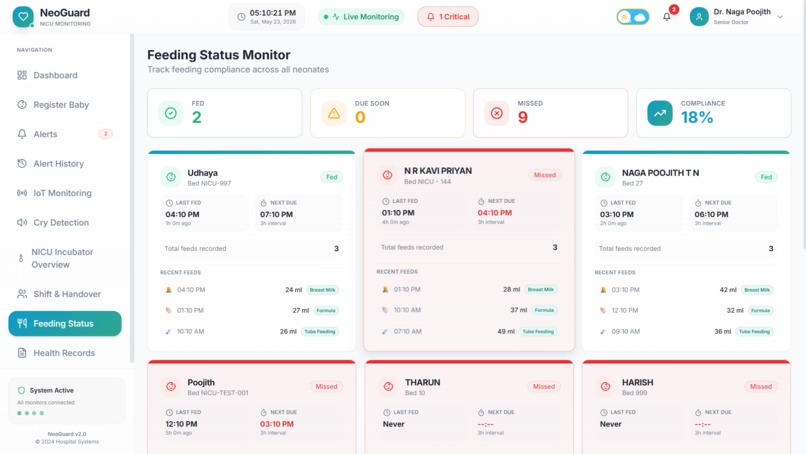Open the notifications bell in header
Image resolution: width=806 pixels, height=454 pixels.
click(x=666, y=16)
